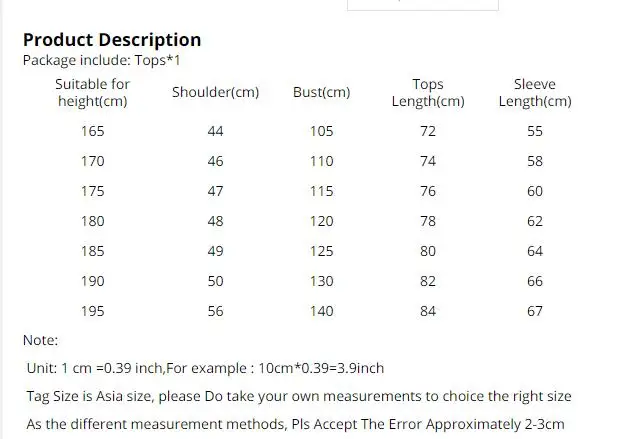Click the height value 190 cell

click(x=93, y=281)
